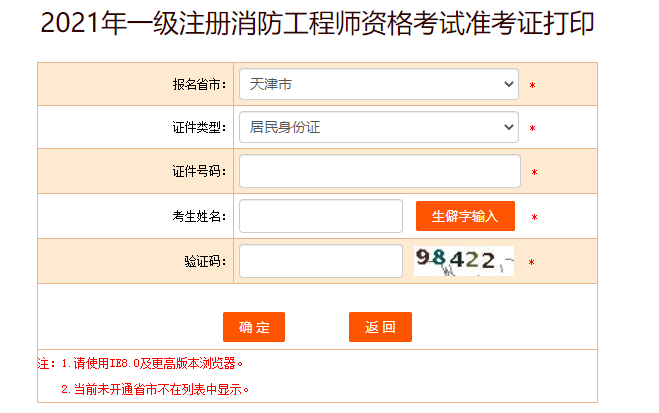Open the 证件类型 ID type dropdown
This screenshot has height=413, width=659.
coord(379,127)
